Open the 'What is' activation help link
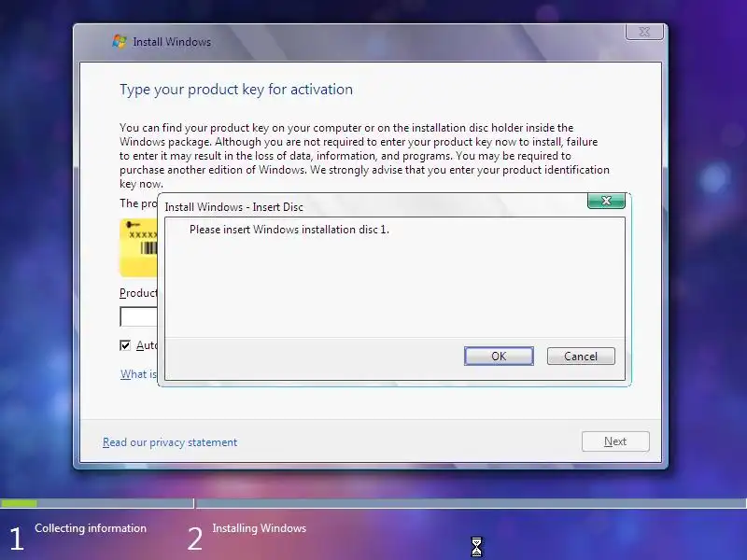Viewport: 747px width, 560px height. pyautogui.click(x=138, y=374)
